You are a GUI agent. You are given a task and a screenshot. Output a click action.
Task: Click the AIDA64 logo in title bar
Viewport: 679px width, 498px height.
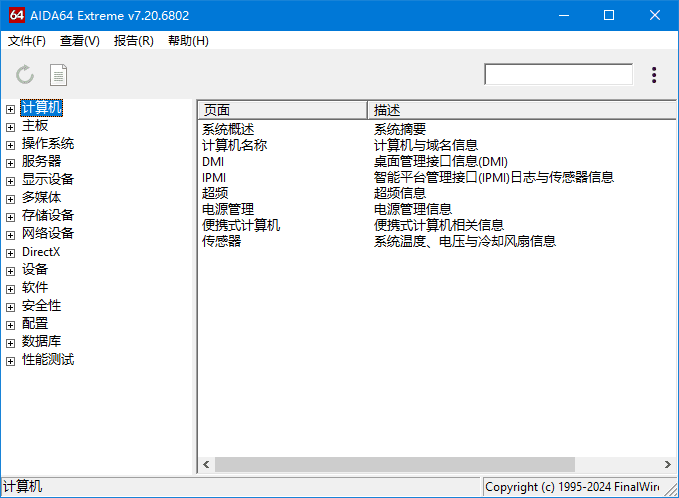[16, 16]
